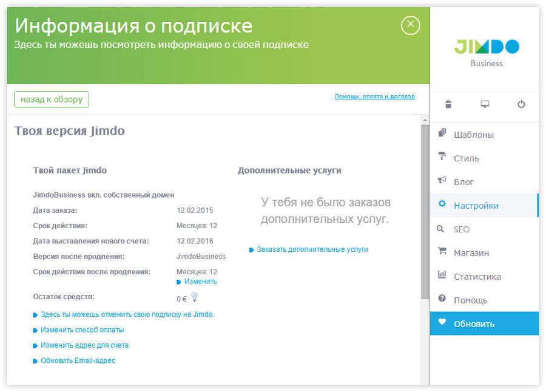Viewport: 546px width, 392px height.
Task: Click the trash bin icon in sidebar
Action: click(448, 104)
